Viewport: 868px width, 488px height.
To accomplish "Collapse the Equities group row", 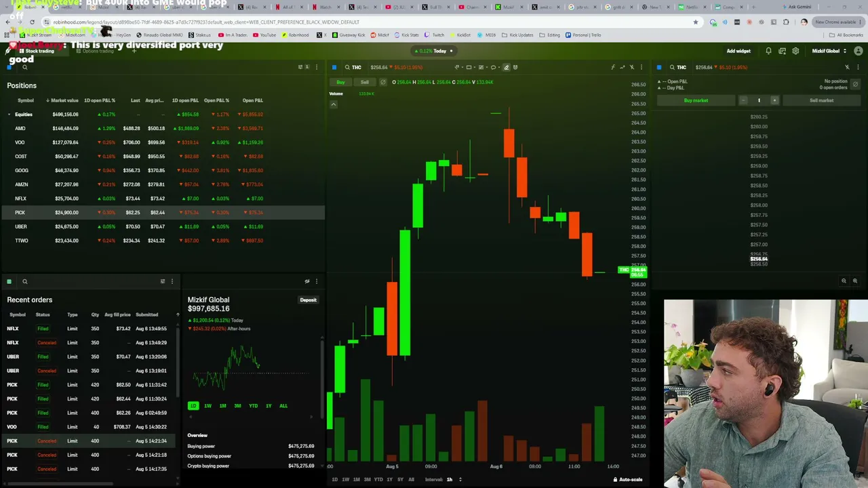I will (9, 115).
